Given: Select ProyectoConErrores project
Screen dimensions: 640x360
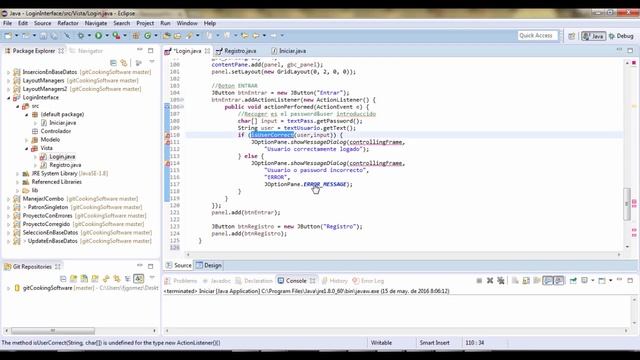Looking at the screenshot, I should point(47,216).
